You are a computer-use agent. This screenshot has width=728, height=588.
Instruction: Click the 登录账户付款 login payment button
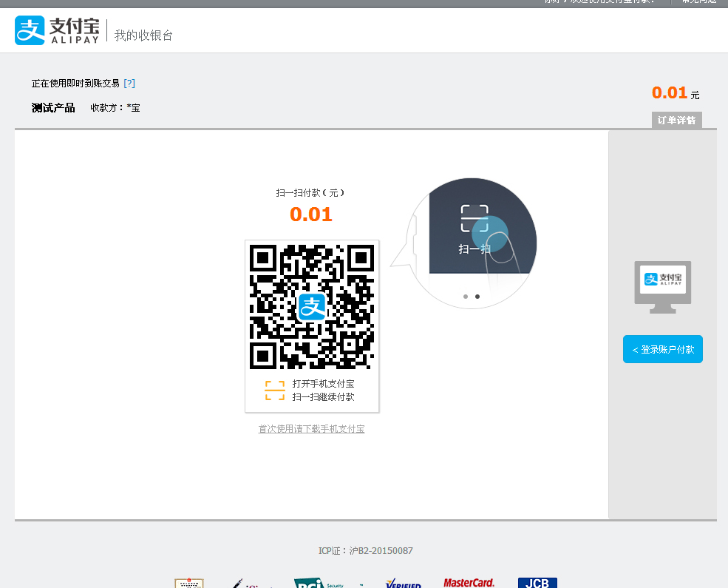[662, 349]
